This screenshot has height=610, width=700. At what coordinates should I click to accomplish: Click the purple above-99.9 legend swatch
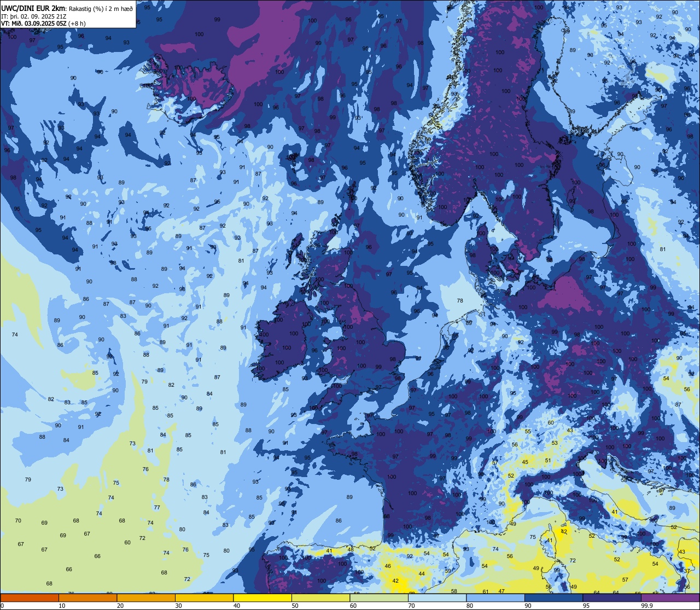point(670,598)
